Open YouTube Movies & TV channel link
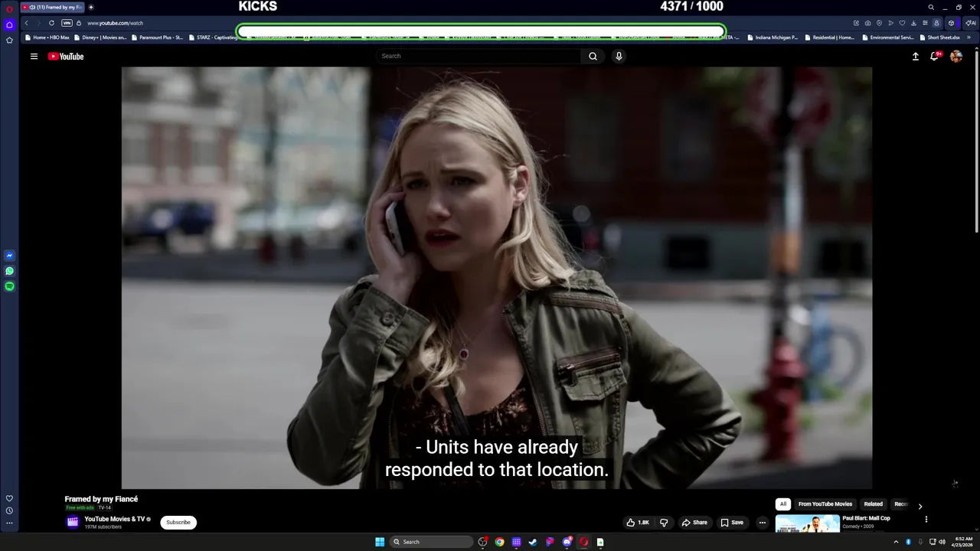This screenshot has height=551, width=980. (x=114, y=519)
